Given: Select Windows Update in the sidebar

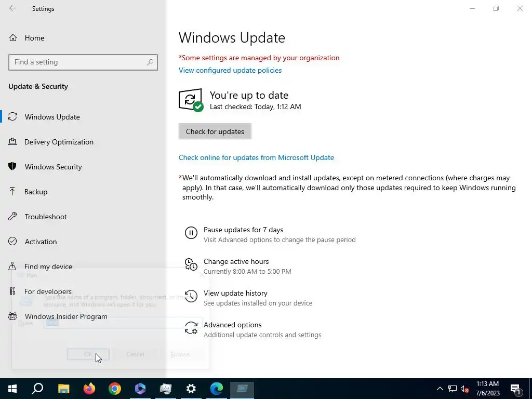Looking at the screenshot, I should click(x=52, y=117).
